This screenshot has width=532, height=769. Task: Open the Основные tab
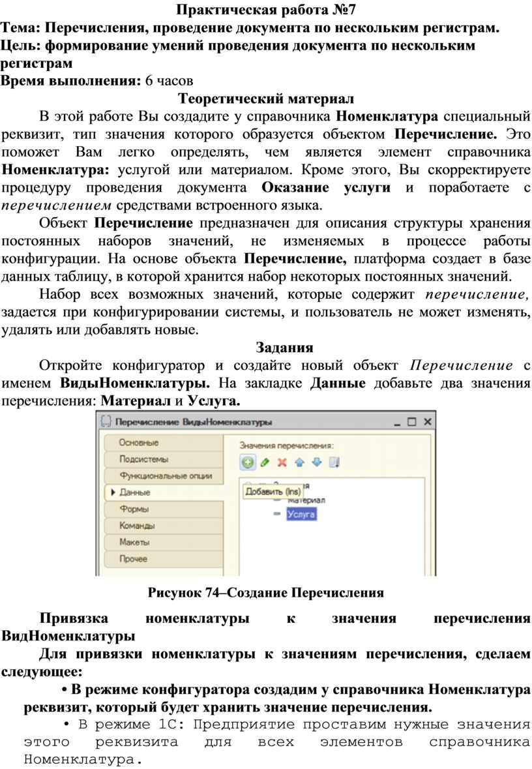[163, 442]
